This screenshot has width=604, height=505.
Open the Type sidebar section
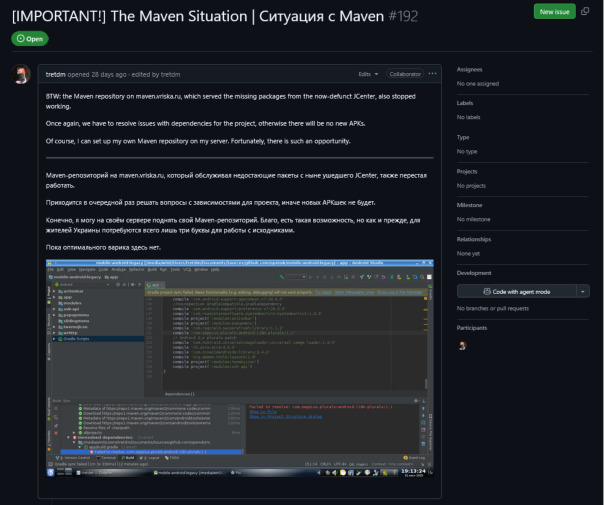coord(464,136)
